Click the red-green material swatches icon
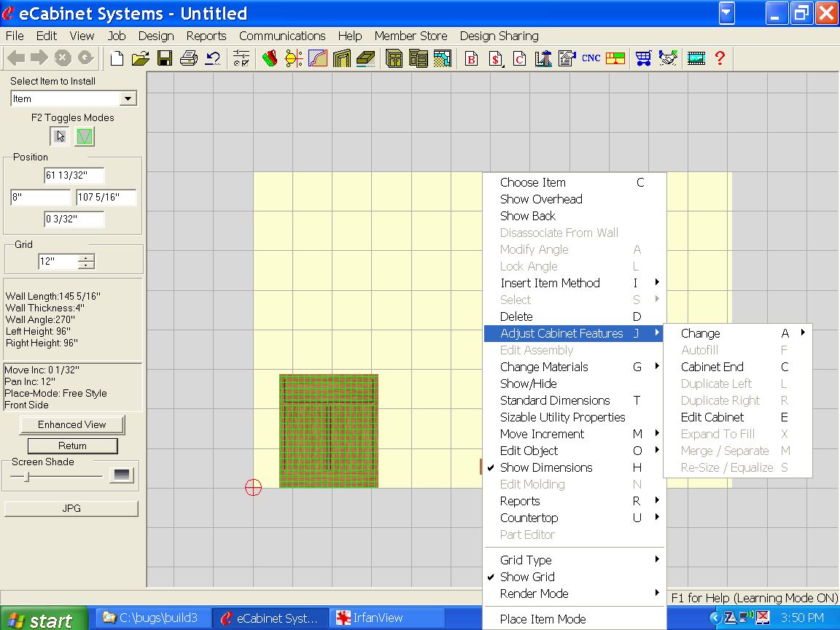This screenshot has height=630, width=840. point(270,58)
